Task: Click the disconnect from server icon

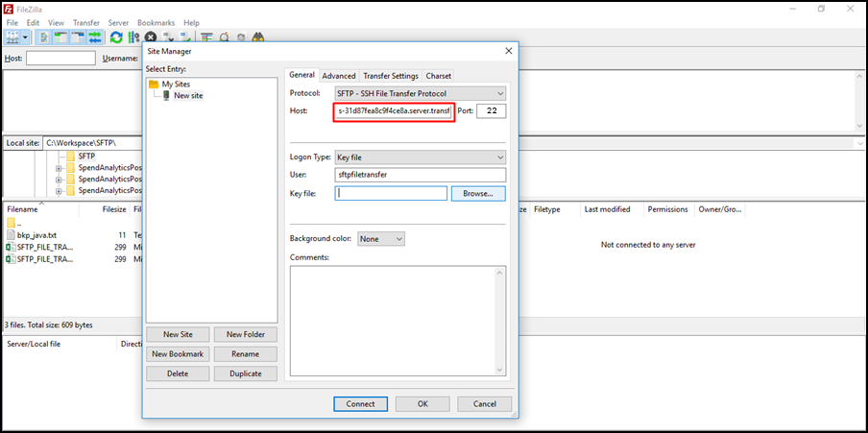Action: [169, 37]
